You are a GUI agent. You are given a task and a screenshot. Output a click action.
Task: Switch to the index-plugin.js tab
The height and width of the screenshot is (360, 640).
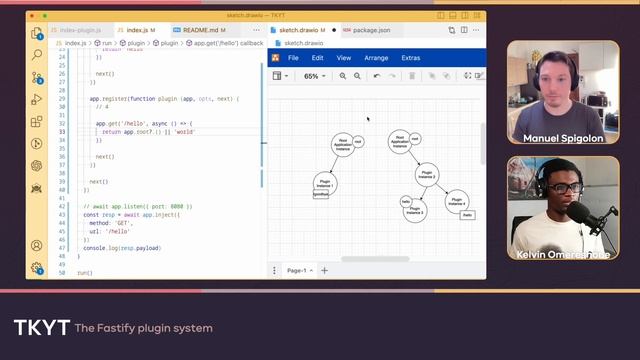tap(81, 30)
